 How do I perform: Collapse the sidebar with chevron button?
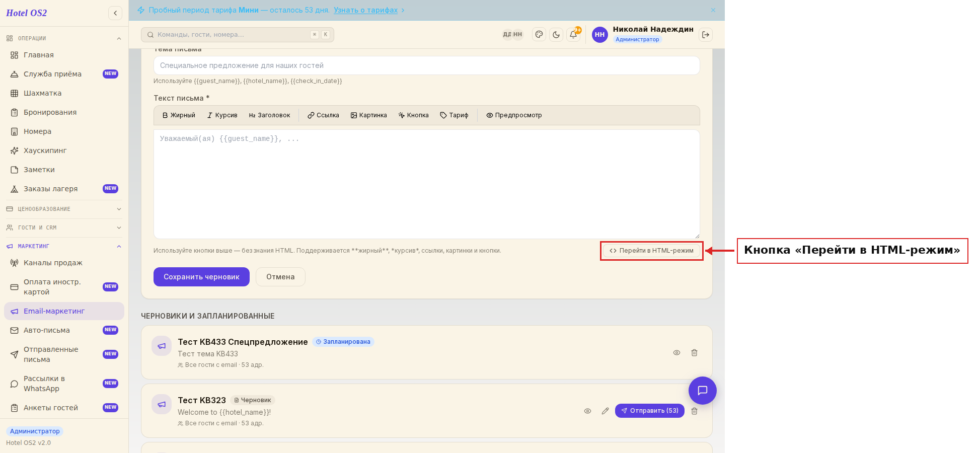(x=115, y=13)
